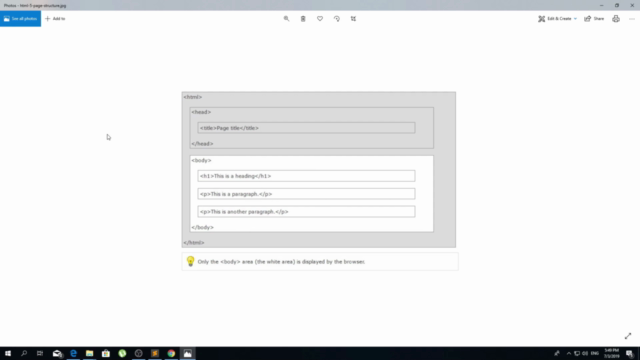Close the Photos window
This screenshot has width=640, height=360.
pyautogui.click(x=632, y=5)
